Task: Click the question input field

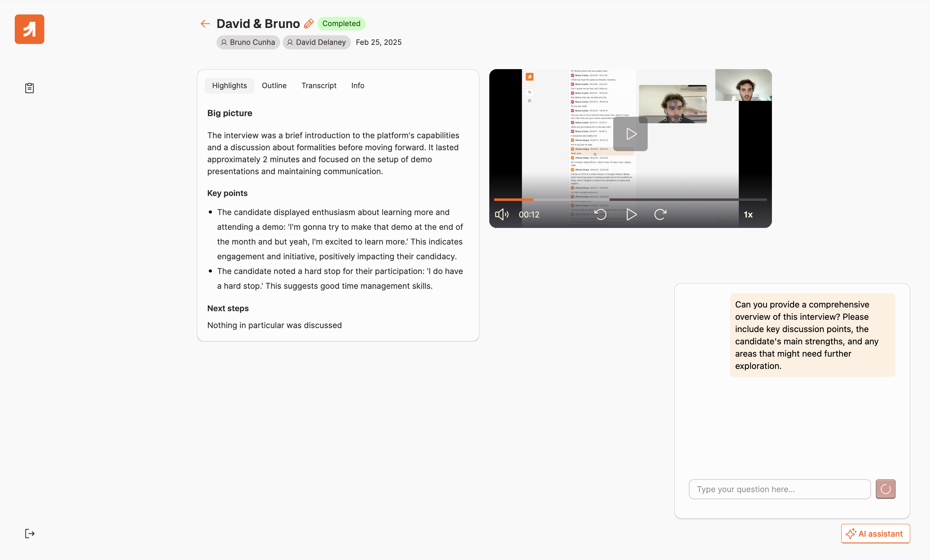Action: 779,489
